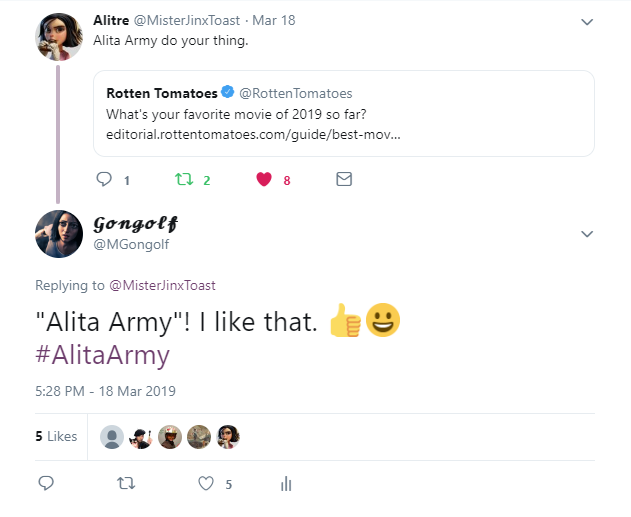The width and height of the screenshot is (631, 517).
Task: Open the editorial.rottentomatoes.com link
Action: point(253,133)
